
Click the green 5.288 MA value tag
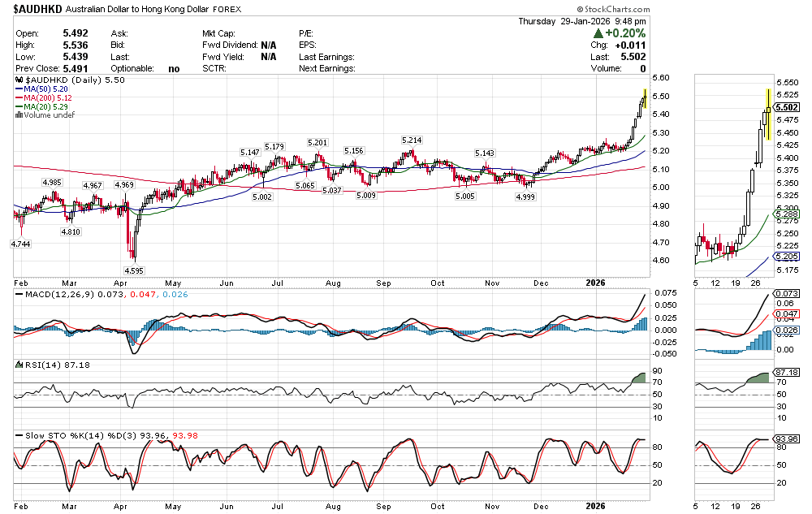[786, 214]
